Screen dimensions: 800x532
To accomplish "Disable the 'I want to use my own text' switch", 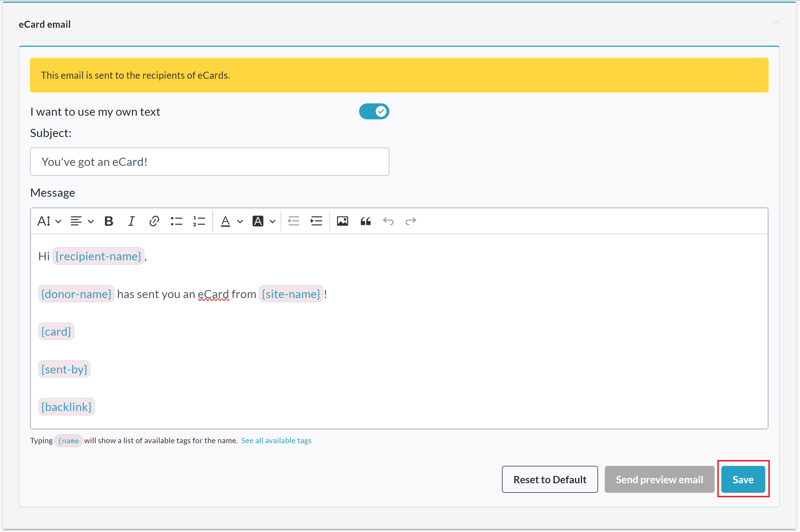I will [374, 111].
